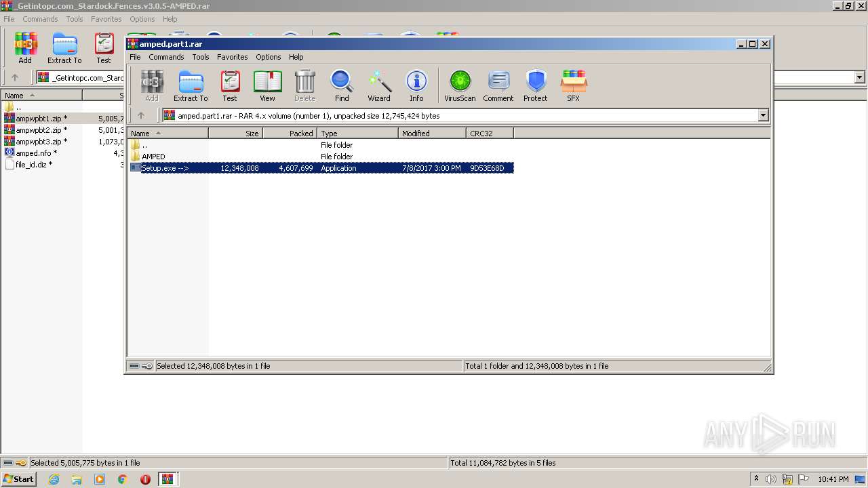Screen dimensions: 868x488
Task: Sort by CRC32 column header
Action: click(x=490, y=134)
